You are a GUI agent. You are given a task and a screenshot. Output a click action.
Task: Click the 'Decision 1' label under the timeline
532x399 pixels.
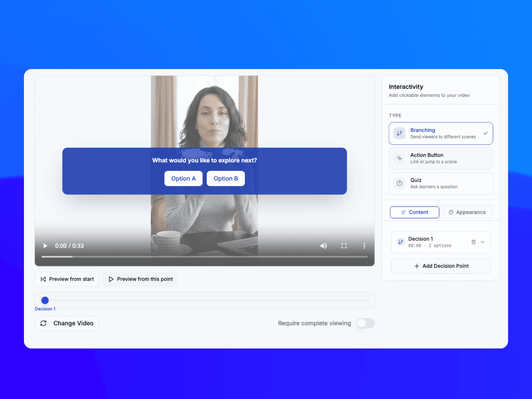click(x=45, y=309)
